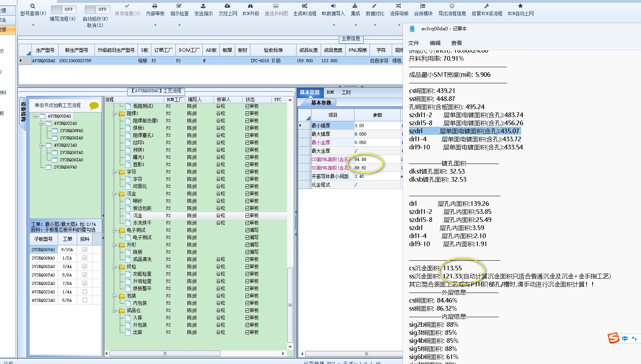Collapse the 终检 process folder
641x364 pixels.
pyautogui.click(x=114, y=267)
